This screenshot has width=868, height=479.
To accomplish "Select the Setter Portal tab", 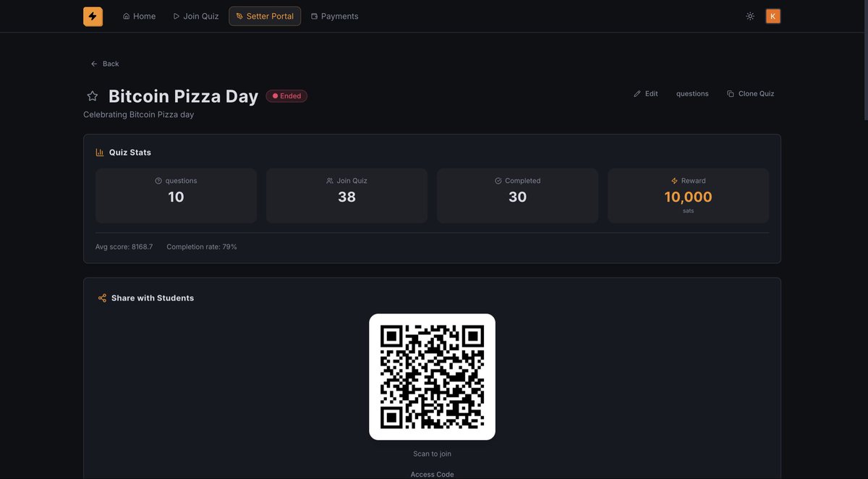I will 265,16.
